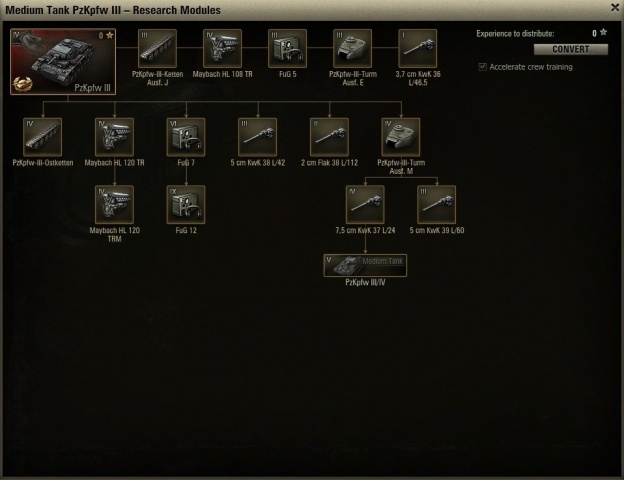Click the 7,5 cm KwK 37 L/24 gun
The height and width of the screenshot is (480, 624).
[365, 205]
